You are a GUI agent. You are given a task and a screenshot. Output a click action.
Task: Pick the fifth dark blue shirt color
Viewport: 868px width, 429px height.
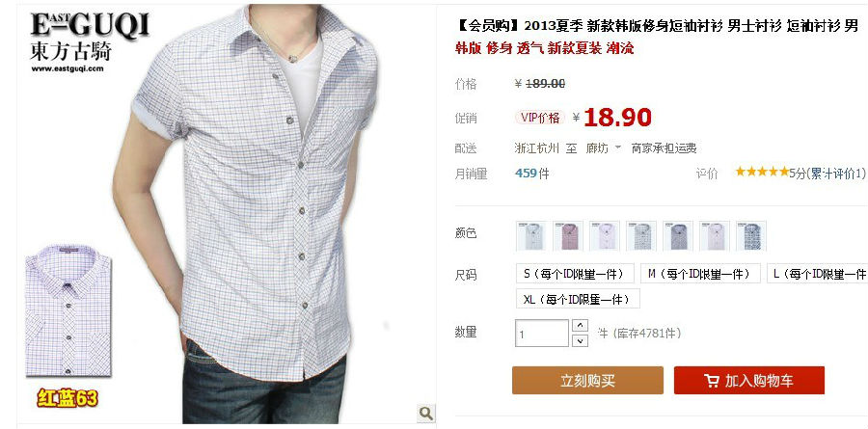pyautogui.click(x=678, y=235)
